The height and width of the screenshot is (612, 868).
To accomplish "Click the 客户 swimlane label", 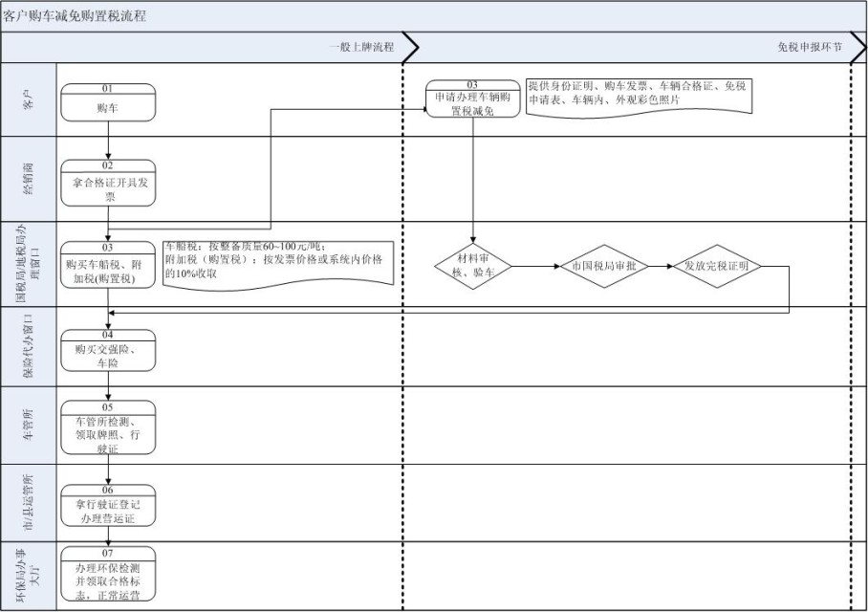I will tap(28, 99).
